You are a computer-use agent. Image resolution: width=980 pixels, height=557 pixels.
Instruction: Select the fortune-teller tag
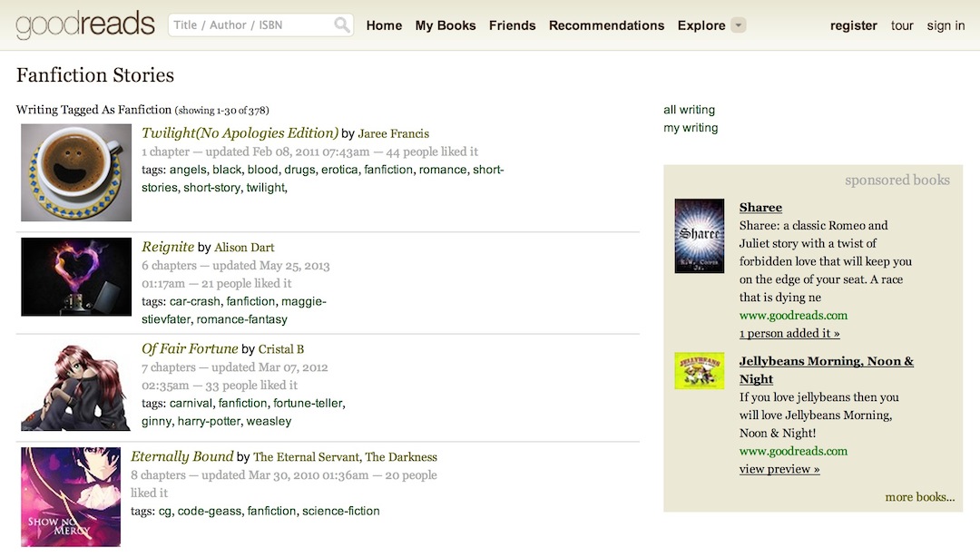click(309, 403)
